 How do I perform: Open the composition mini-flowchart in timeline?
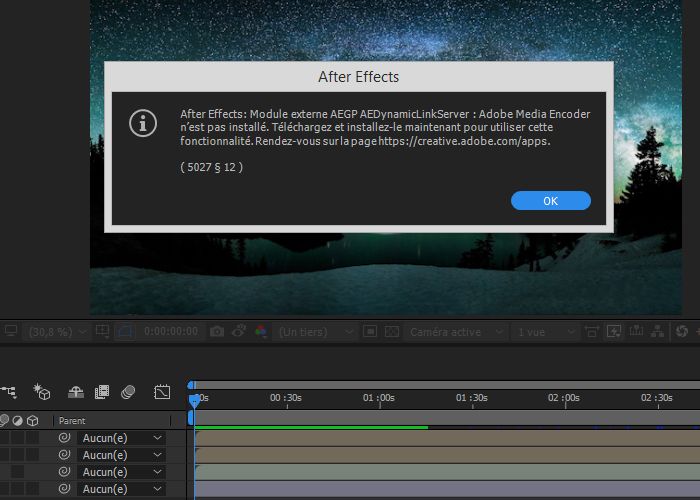[9, 392]
